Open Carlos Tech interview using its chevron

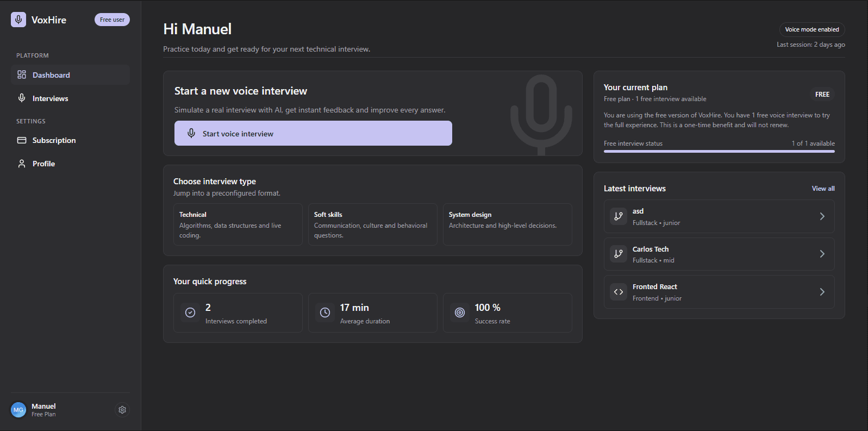click(x=822, y=254)
